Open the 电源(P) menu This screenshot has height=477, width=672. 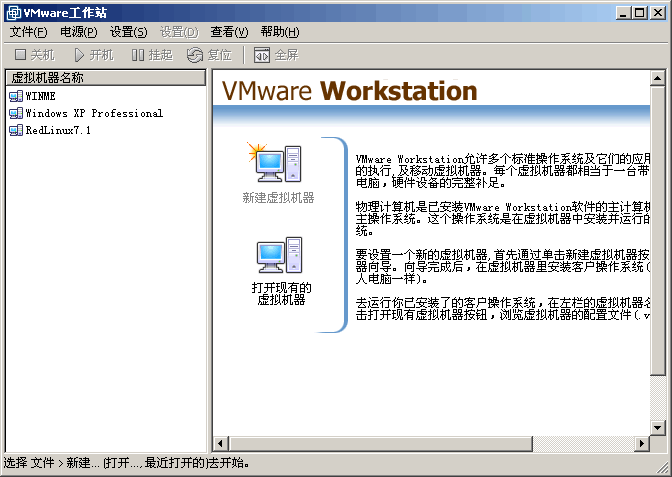tap(78, 32)
